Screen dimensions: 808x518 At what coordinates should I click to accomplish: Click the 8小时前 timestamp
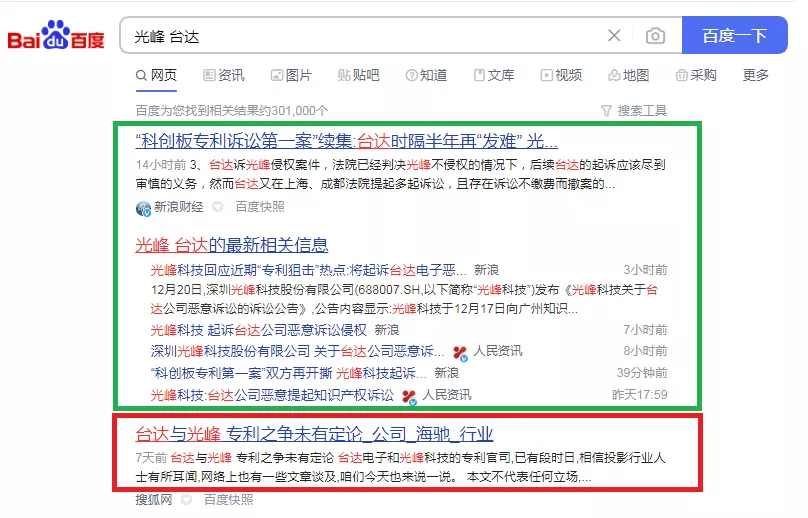tap(645, 351)
